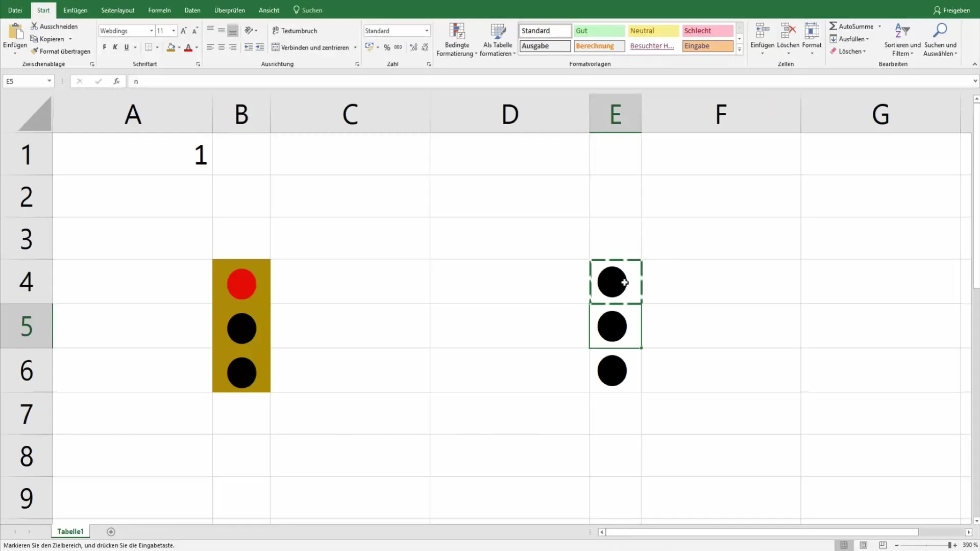Screen dimensions: 980x551
Task: Click the Einfügen paste icon
Action: (x=15, y=32)
